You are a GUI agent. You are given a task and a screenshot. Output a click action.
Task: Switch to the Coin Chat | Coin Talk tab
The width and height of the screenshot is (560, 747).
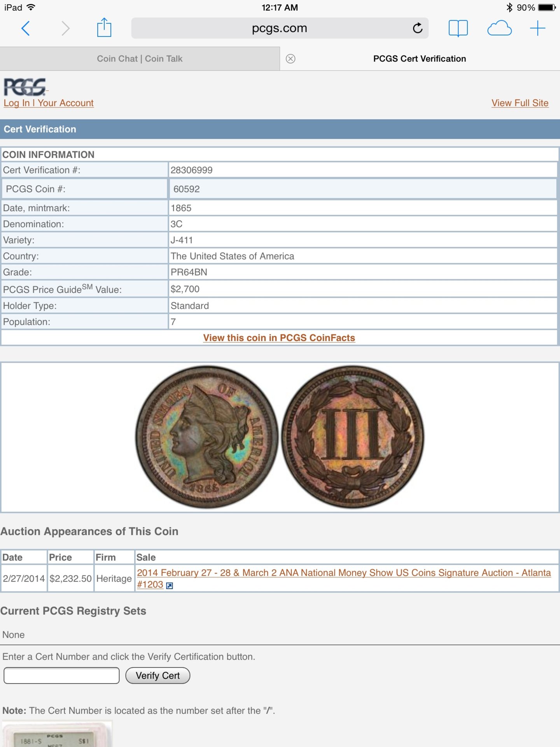coord(140,59)
